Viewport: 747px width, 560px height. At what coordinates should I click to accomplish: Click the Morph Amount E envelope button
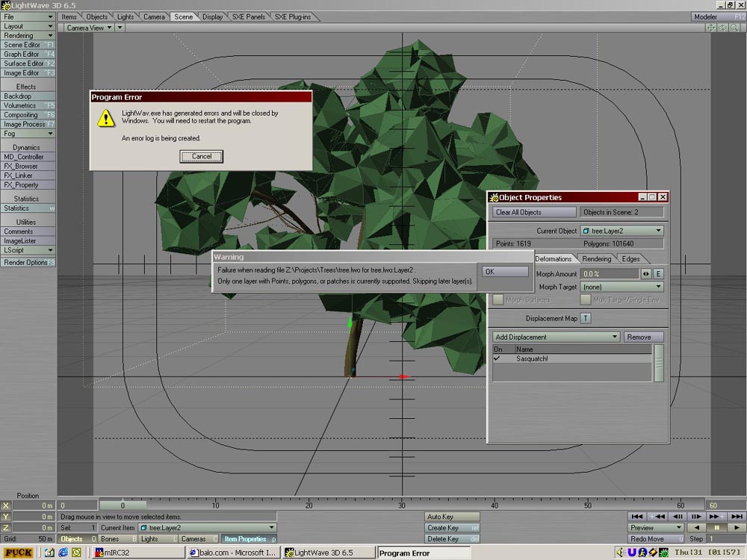tap(658, 274)
